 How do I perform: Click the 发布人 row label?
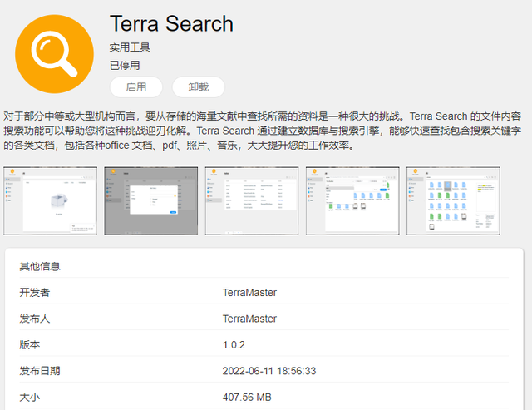pyautogui.click(x=35, y=319)
